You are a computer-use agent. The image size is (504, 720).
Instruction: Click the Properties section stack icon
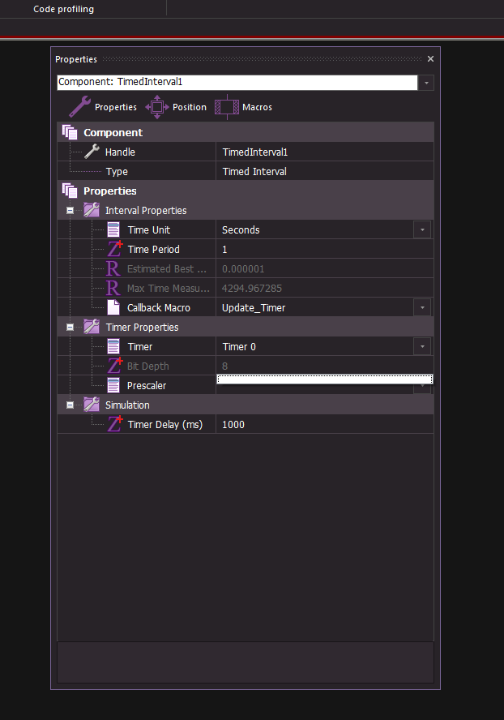click(70, 191)
